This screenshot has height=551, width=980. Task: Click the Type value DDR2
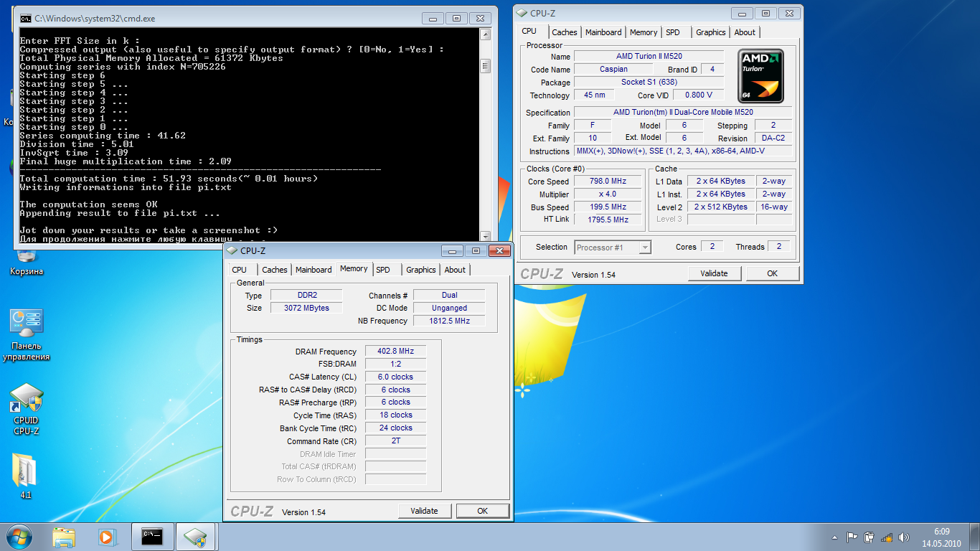pyautogui.click(x=307, y=295)
